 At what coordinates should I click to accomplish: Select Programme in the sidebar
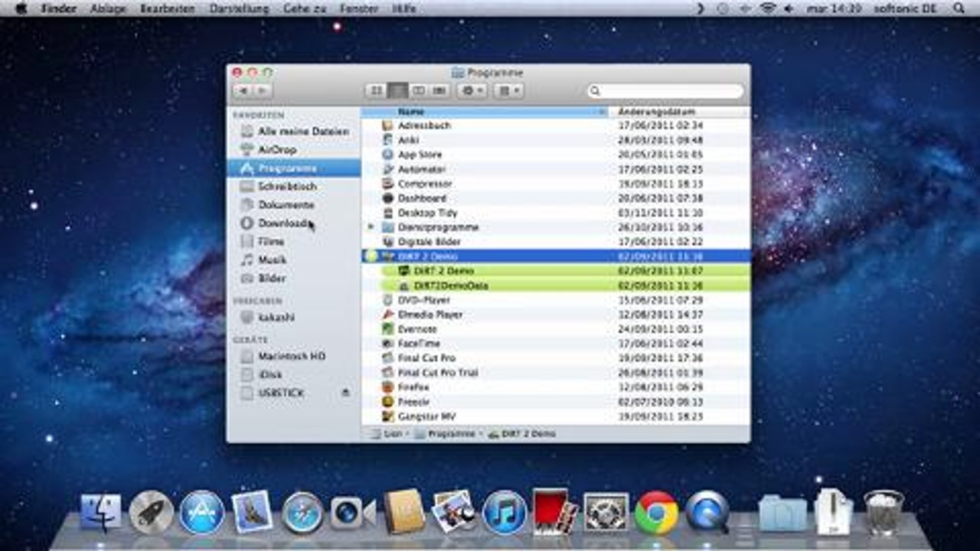294,168
